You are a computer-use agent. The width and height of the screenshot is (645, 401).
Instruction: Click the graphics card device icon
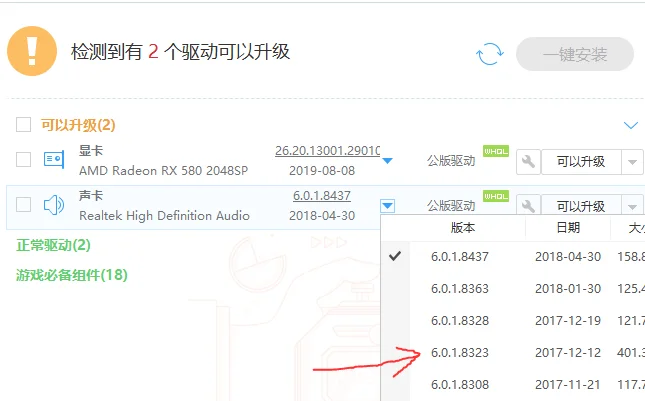(54, 159)
